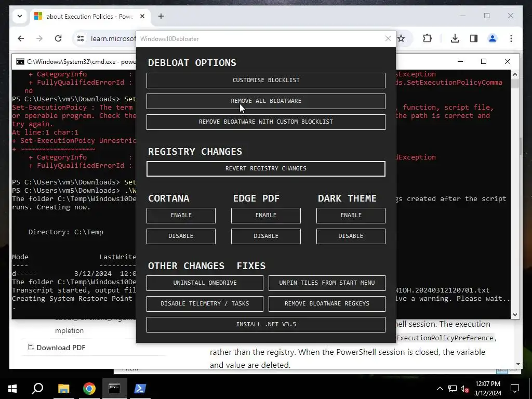Click Install .NET V3.5 button
Image resolution: width=532 pixels, height=399 pixels.
click(x=265, y=324)
